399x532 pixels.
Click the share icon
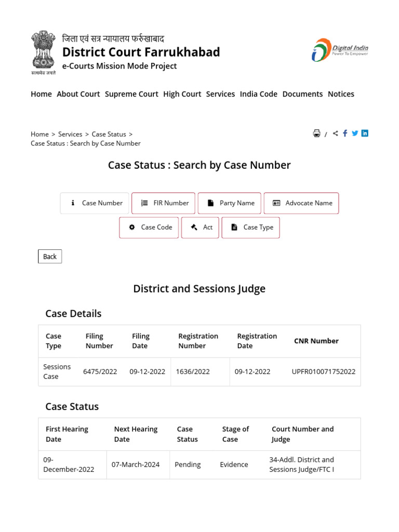click(336, 134)
